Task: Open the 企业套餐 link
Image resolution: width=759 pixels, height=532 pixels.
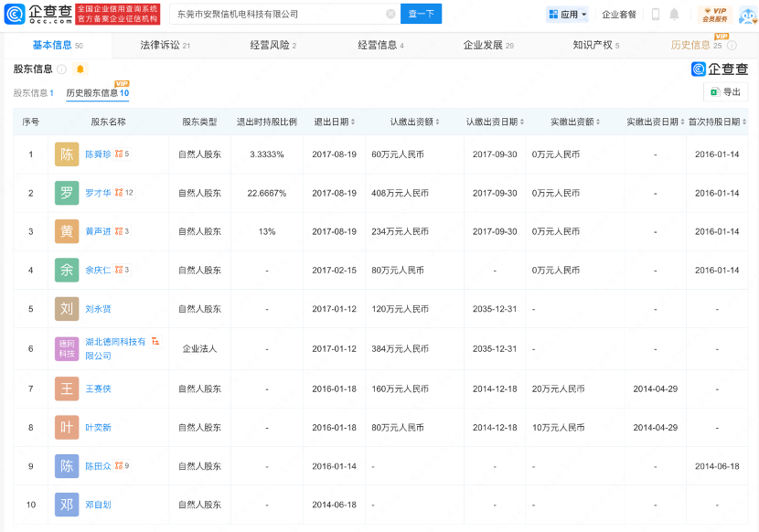Action: coord(618,15)
